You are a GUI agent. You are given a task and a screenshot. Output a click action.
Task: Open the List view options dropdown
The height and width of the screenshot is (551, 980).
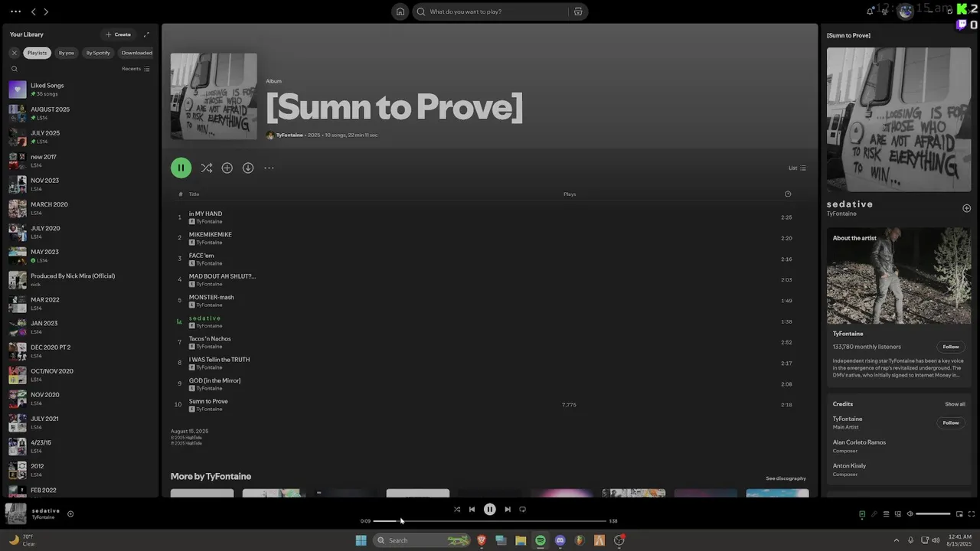[x=797, y=168]
